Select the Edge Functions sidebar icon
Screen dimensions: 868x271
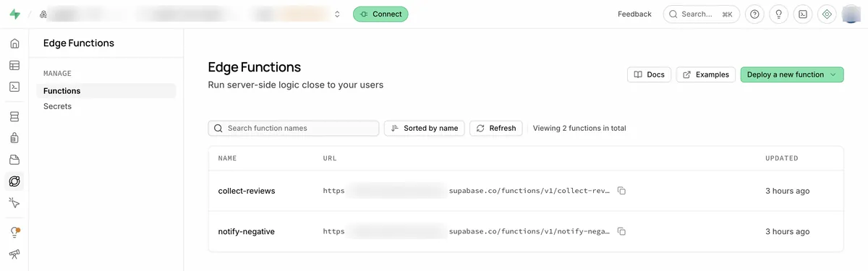coord(14,181)
